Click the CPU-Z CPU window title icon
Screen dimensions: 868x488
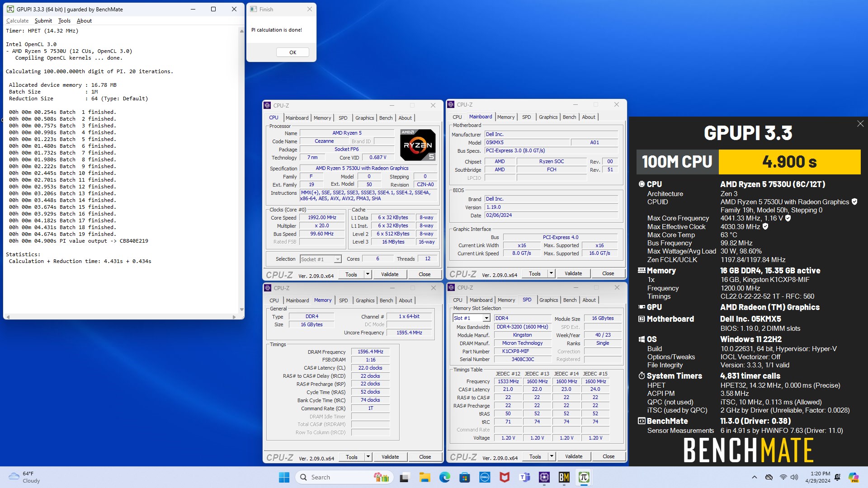click(268, 105)
